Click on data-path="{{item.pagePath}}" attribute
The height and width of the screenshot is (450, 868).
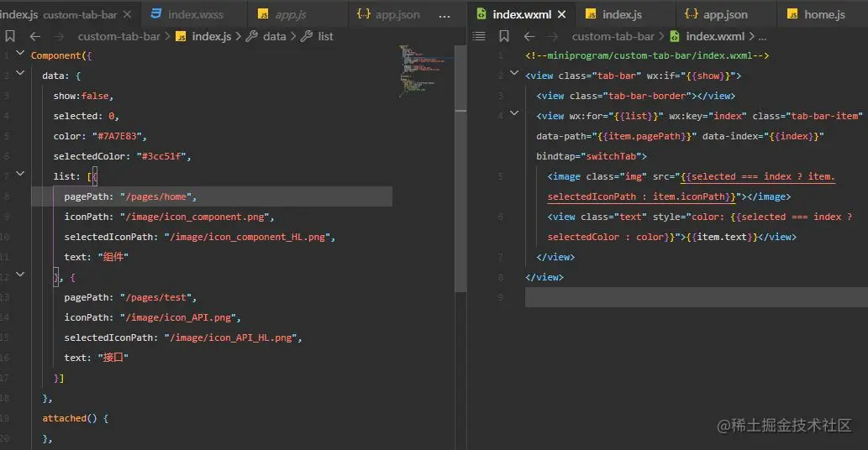(616, 136)
